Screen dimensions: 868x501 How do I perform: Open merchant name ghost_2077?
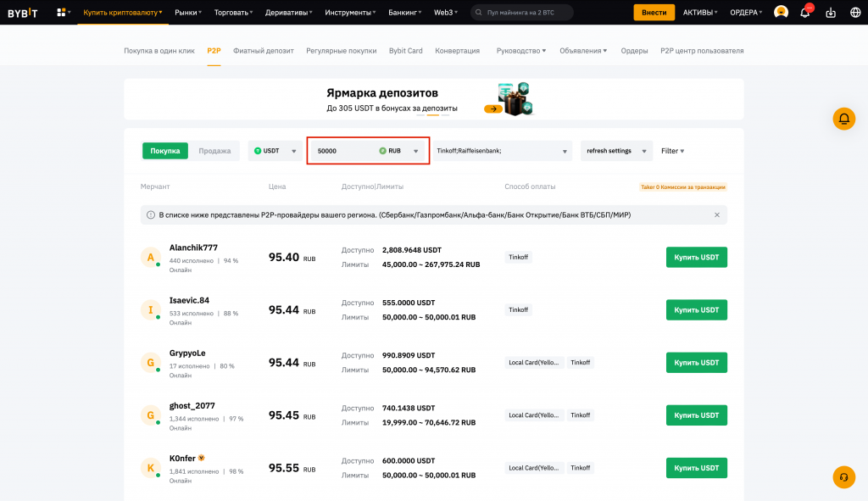point(192,406)
